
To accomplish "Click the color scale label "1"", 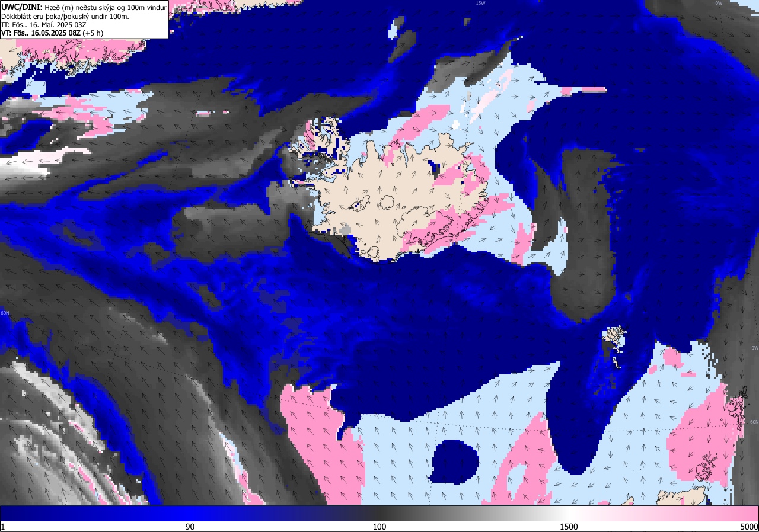I will coord(3,527).
